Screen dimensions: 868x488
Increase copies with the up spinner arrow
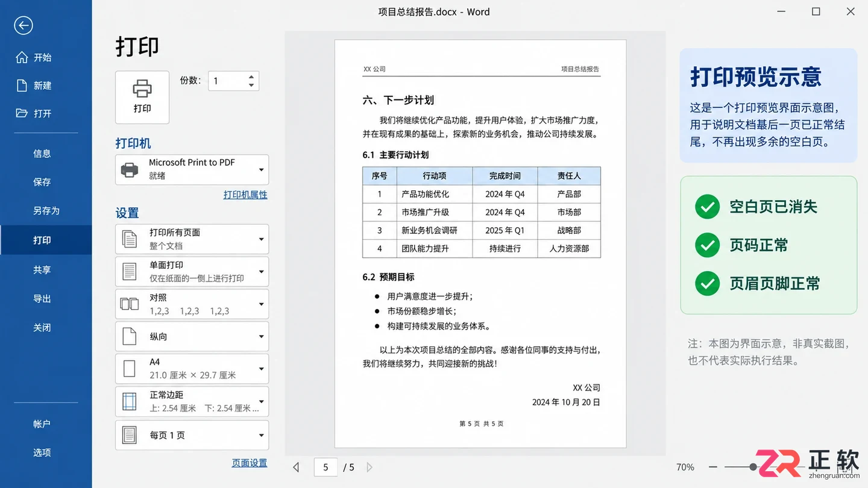click(x=251, y=77)
